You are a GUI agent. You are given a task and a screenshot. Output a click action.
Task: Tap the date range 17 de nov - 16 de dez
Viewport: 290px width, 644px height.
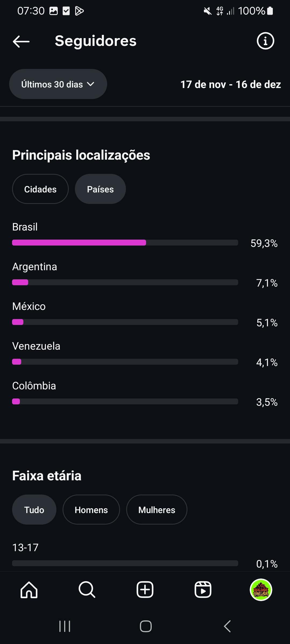click(x=230, y=85)
